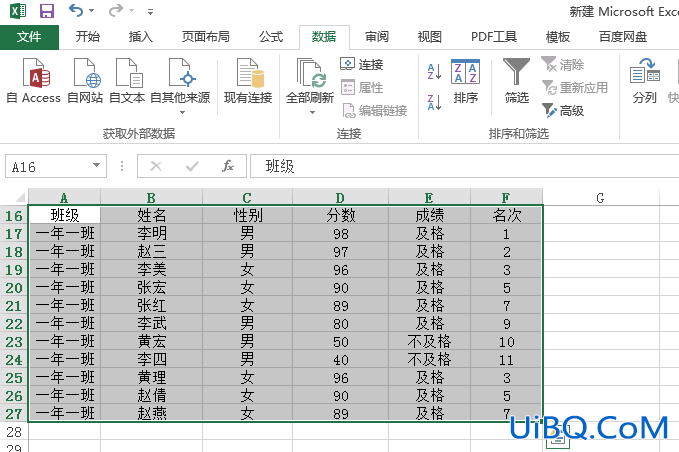Switch to Review (审阅) tab
679x452 pixels.
(x=377, y=37)
